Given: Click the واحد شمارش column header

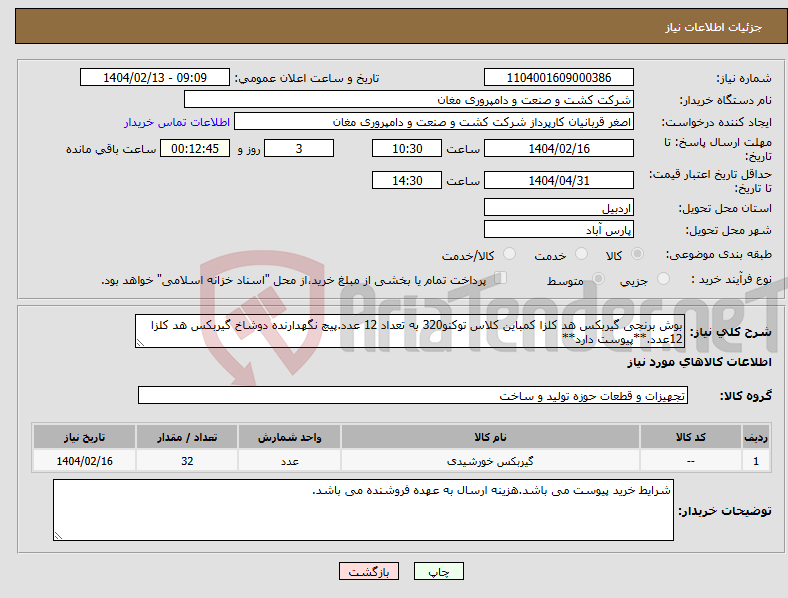Looking at the screenshot, I should point(289,437).
